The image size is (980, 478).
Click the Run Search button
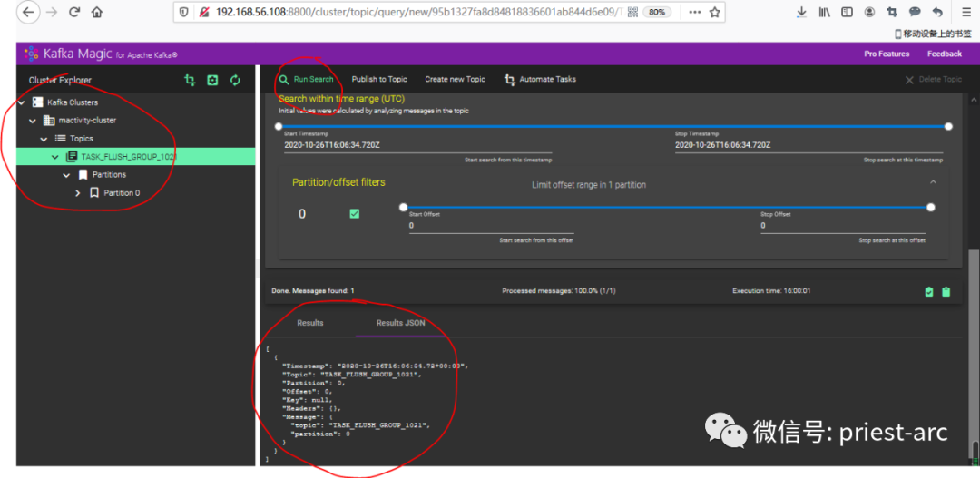coord(307,79)
